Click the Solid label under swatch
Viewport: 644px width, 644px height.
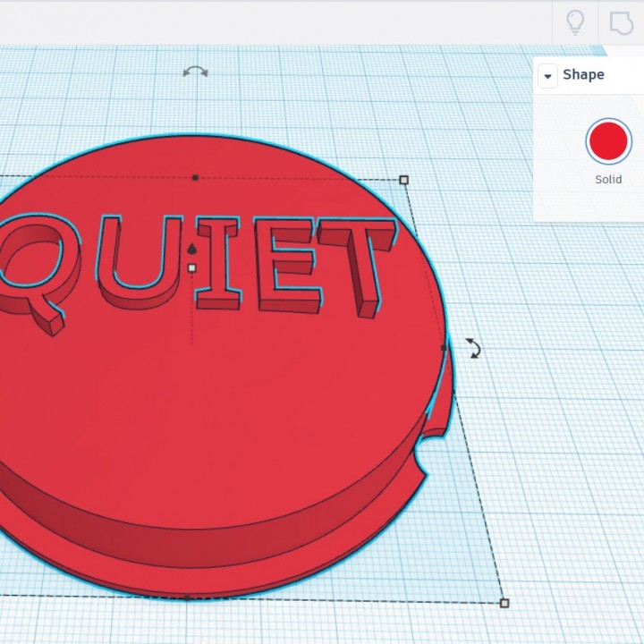pos(608,180)
